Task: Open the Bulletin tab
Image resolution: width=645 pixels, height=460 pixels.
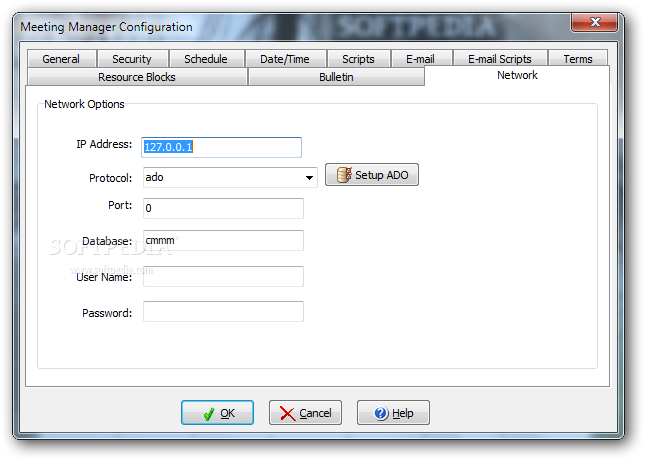Action: pyautogui.click(x=336, y=77)
